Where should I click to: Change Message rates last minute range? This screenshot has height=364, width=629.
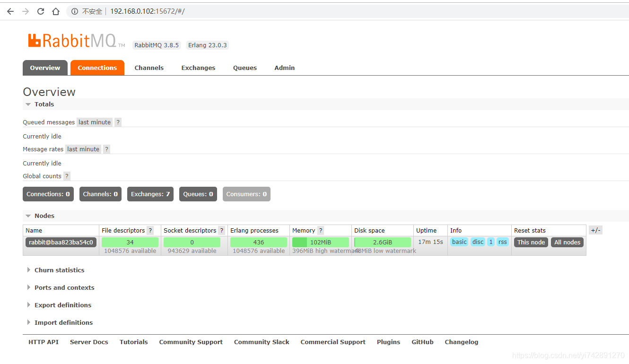(83, 149)
